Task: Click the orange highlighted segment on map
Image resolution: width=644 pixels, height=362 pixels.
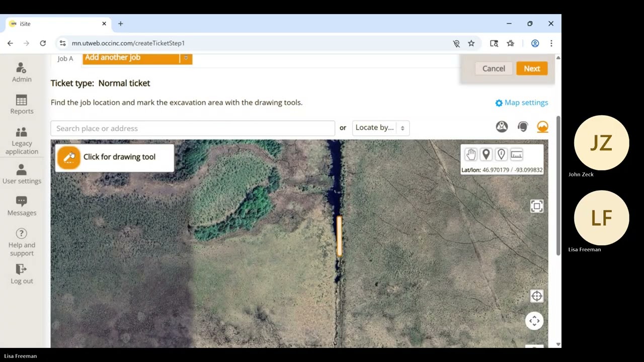Action: point(340,236)
